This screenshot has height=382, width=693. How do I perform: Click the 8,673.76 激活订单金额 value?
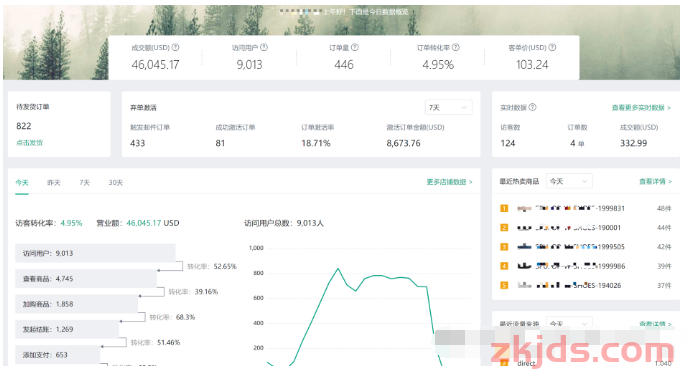tap(404, 143)
